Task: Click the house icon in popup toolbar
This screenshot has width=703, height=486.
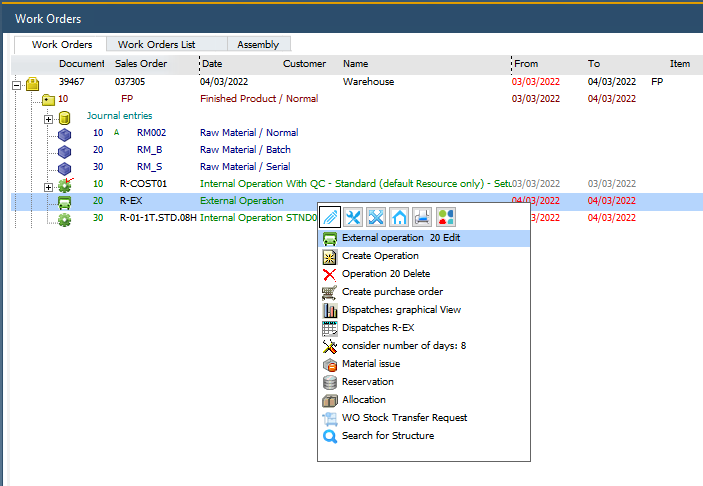Action: coord(399,217)
